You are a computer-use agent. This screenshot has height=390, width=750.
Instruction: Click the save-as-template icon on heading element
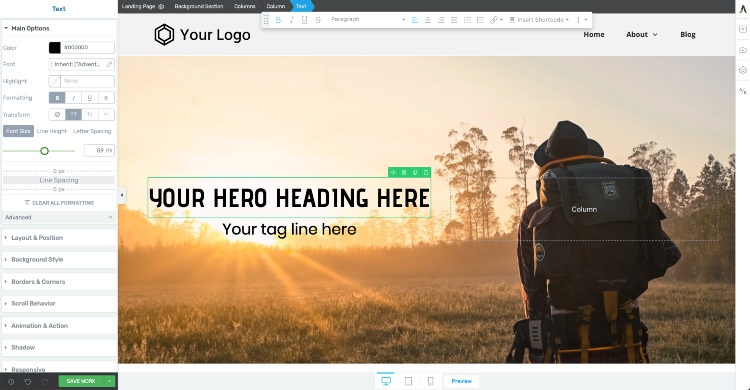coord(404,172)
